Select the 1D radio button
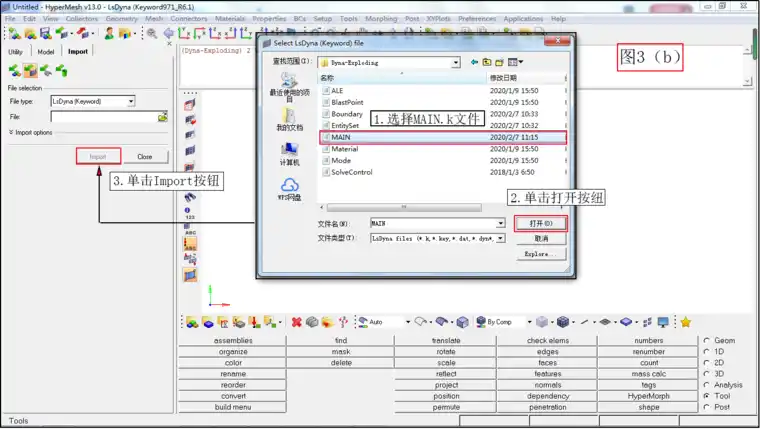 pos(707,351)
